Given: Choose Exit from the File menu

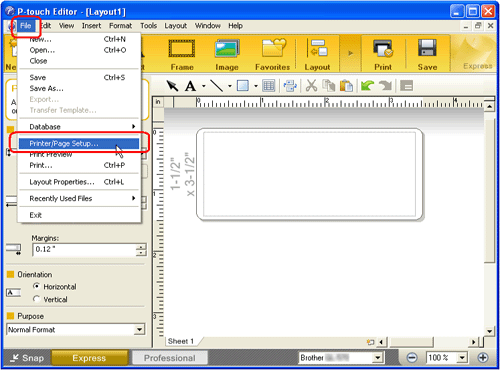Looking at the screenshot, I should [79, 215].
